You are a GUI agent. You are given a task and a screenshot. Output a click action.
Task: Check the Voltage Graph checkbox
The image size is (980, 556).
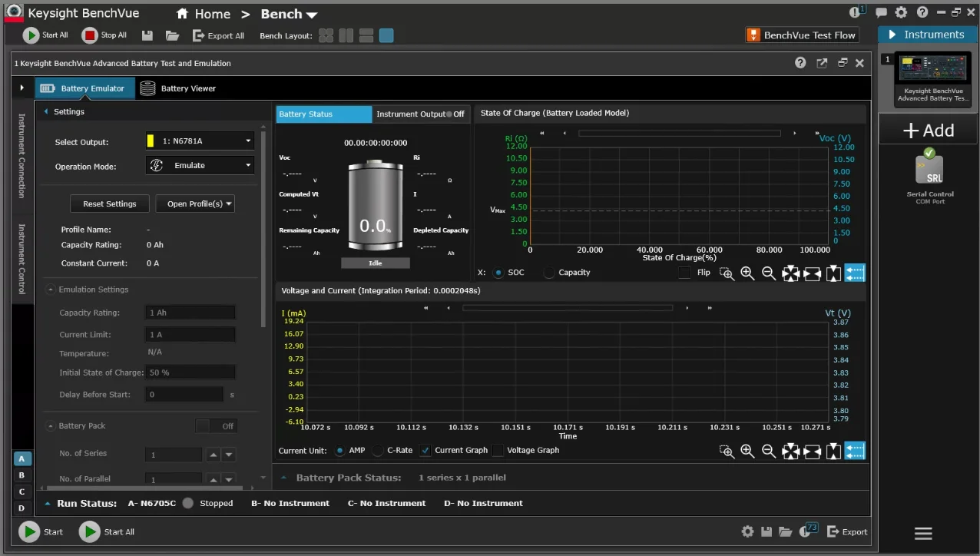[498, 451]
